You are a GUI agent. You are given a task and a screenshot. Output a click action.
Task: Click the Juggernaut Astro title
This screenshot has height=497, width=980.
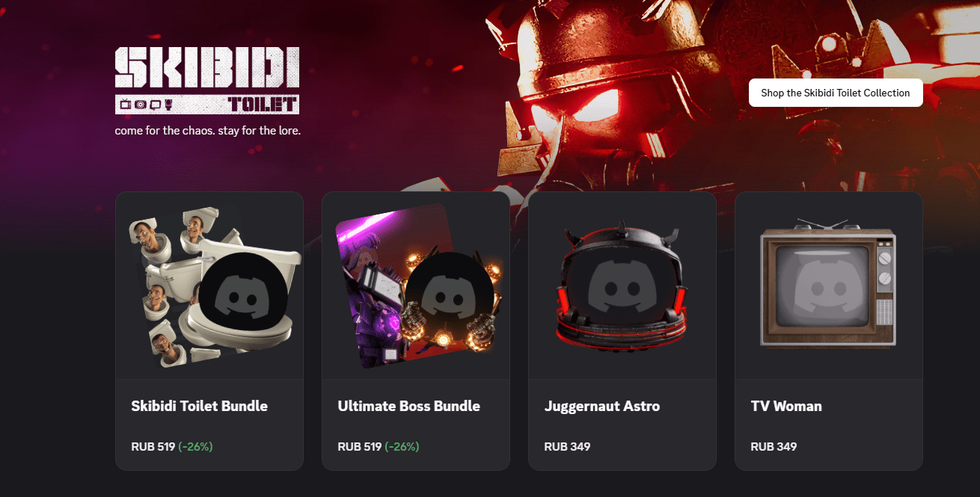pos(602,407)
